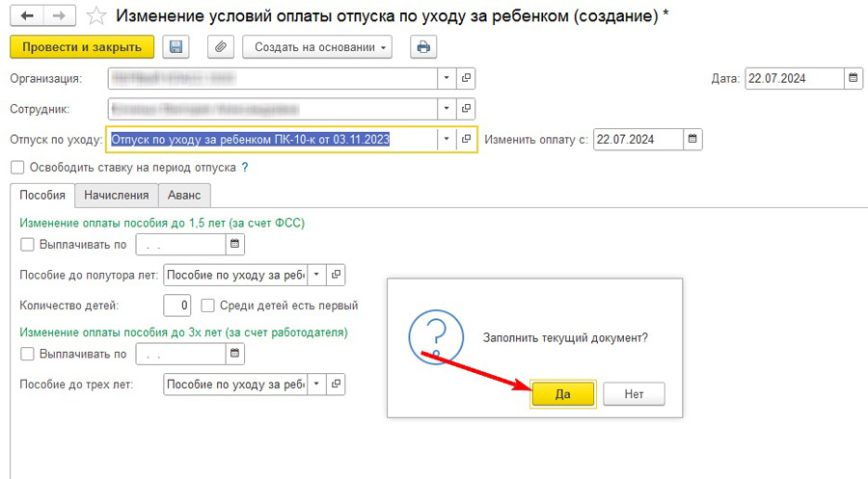
Task: Open the employee record via open icon
Action: 466,108
